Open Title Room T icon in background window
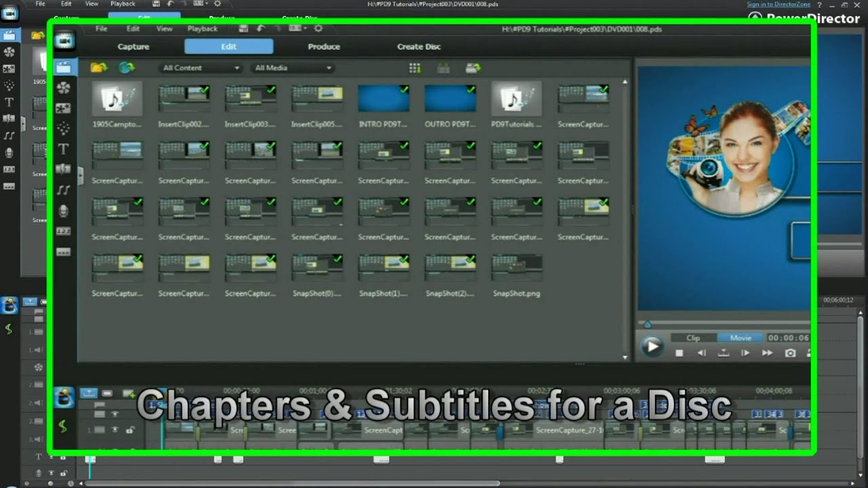The image size is (868, 488). click(9, 102)
